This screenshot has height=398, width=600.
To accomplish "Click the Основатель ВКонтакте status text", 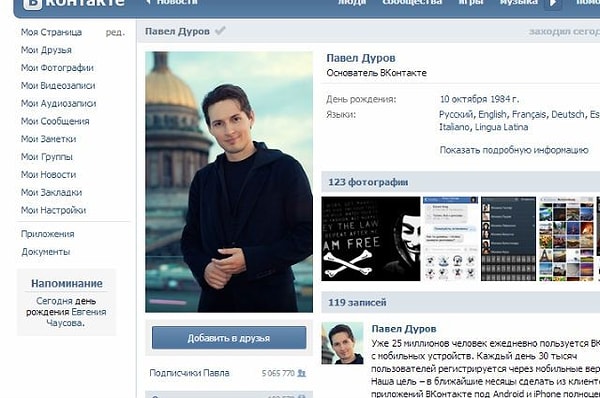I will [x=376, y=73].
